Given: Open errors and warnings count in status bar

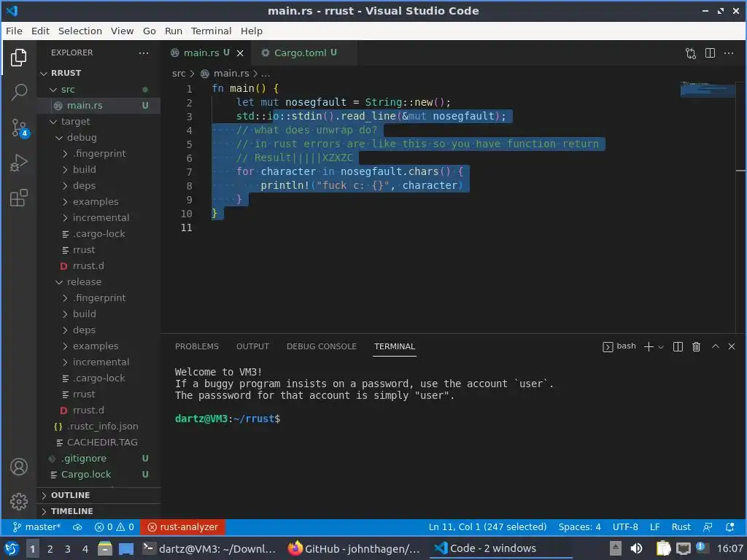Looking at the screenshot, I should 115,527.
